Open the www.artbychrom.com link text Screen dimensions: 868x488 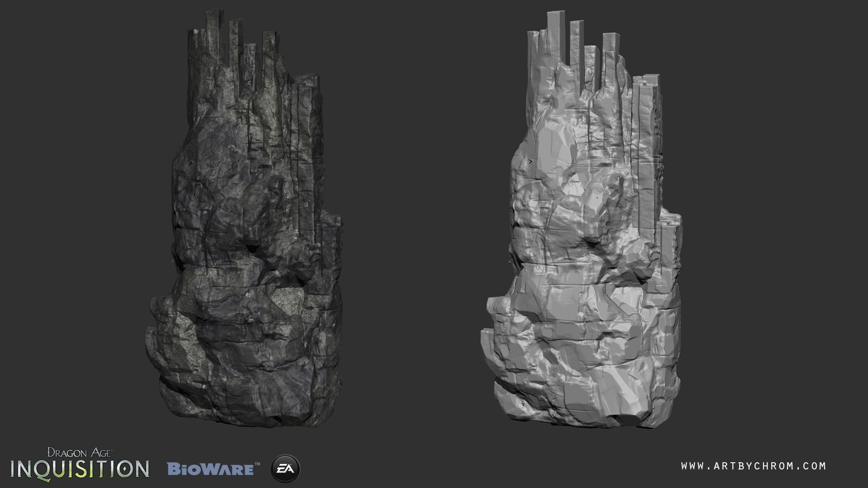tap(754, 466)
